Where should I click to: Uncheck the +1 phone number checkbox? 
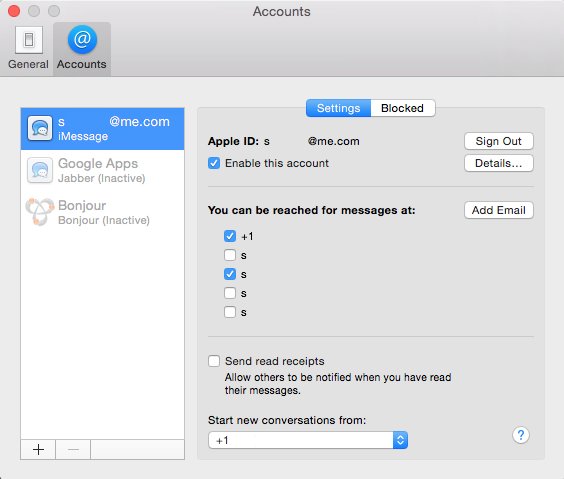(230, 236)
